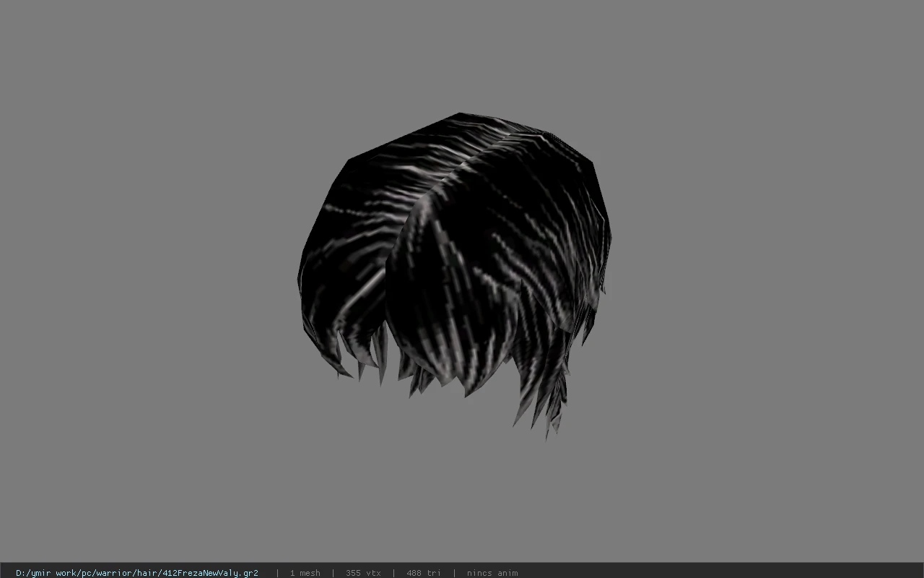Click the "nincs anim" status entry

click(492, 573)
